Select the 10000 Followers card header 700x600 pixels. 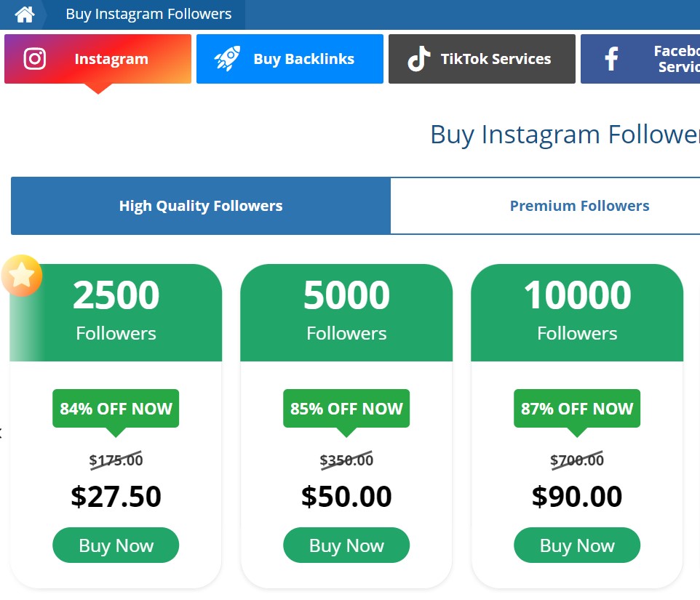[x=577, y=313]
